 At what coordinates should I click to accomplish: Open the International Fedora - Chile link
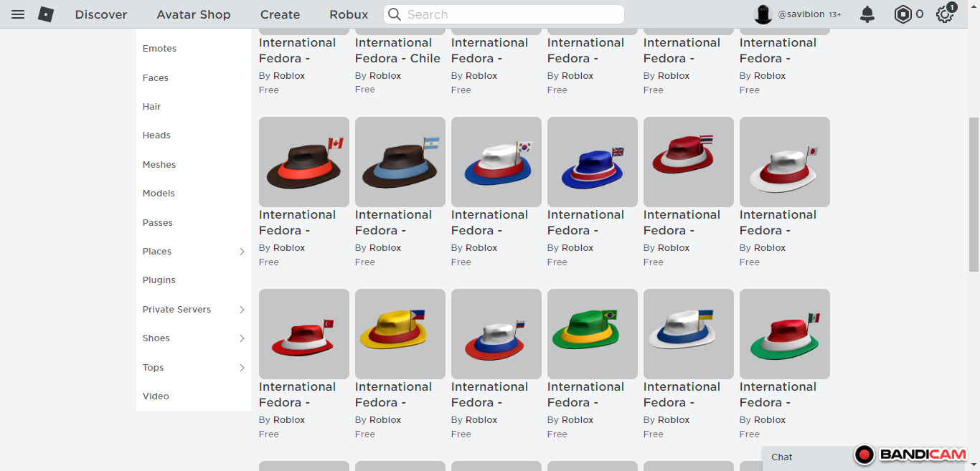[398, 50]
